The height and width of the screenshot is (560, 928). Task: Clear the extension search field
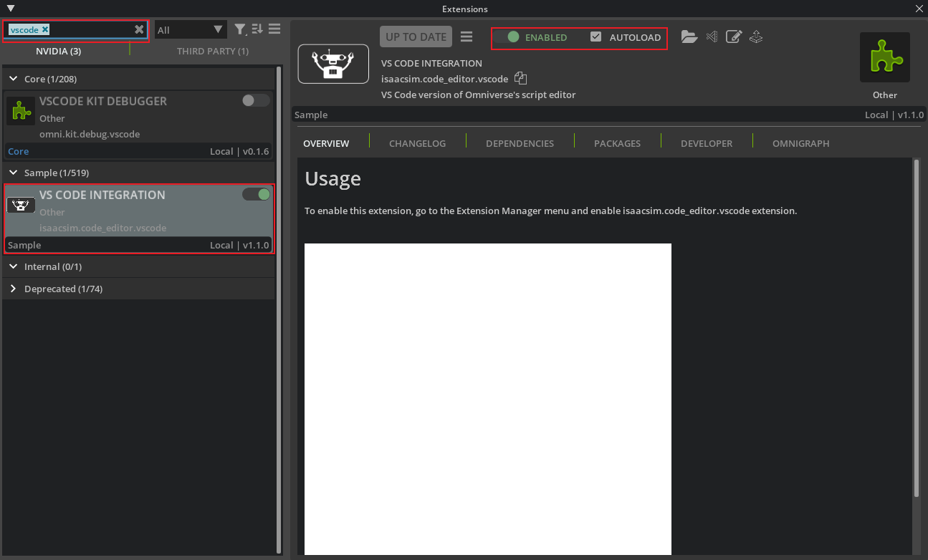pyautogui.click(x=139, y=29)
